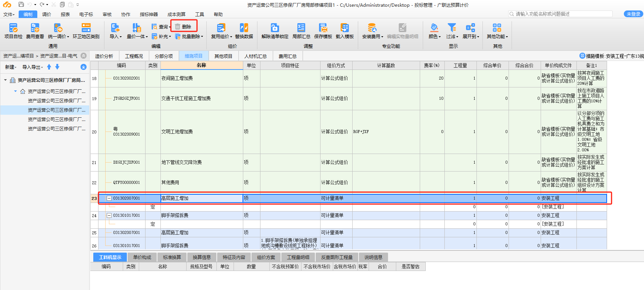
Task: Click the redo icon in title bar
Action: pyautogui.click(x=42, y=4)
